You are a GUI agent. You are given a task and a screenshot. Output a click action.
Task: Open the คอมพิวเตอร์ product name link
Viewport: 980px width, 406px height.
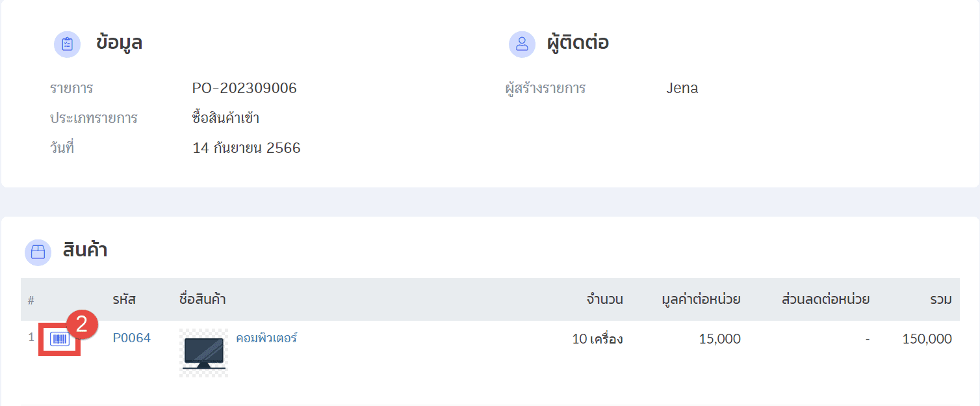266,338
